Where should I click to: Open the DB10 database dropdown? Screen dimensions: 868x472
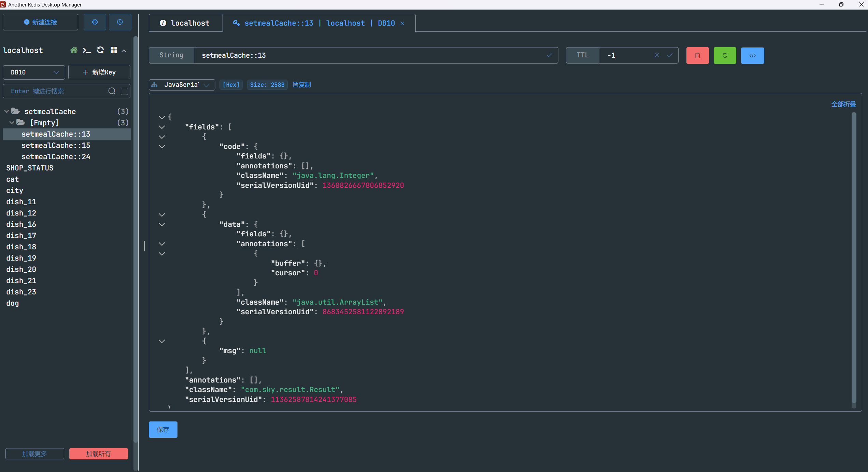(x=34, y=72)
